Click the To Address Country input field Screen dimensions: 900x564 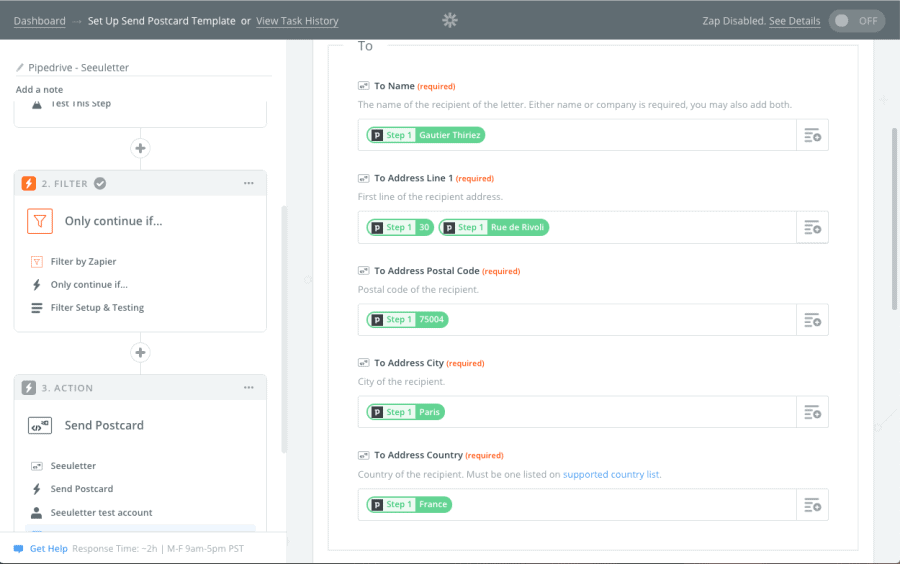pos(577,504)
